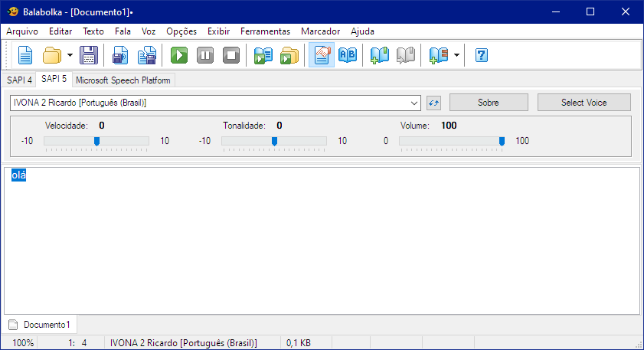644x350 pixels.
Task: Click the AB book dictionary icon
Action: [x=347, y=55]
